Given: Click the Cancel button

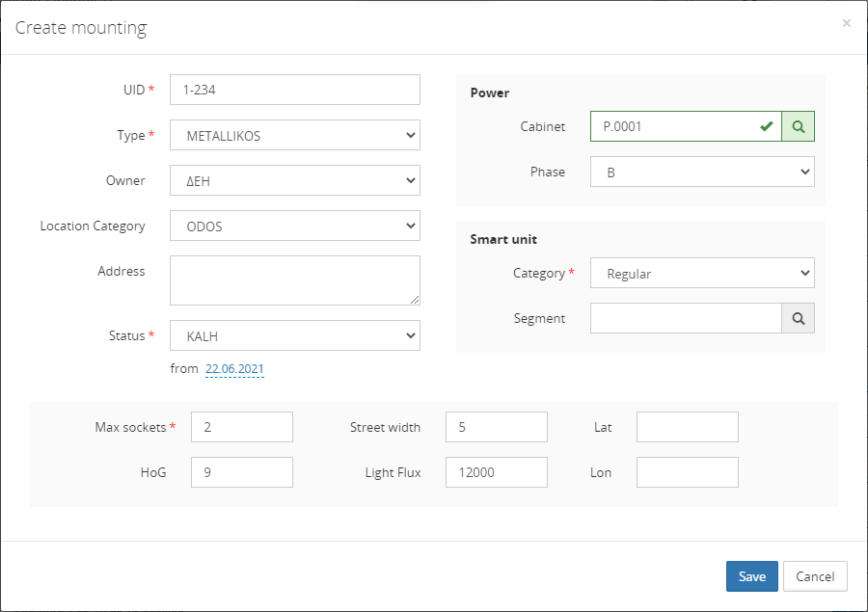Looking at the screenshot, I should [815, 576].
